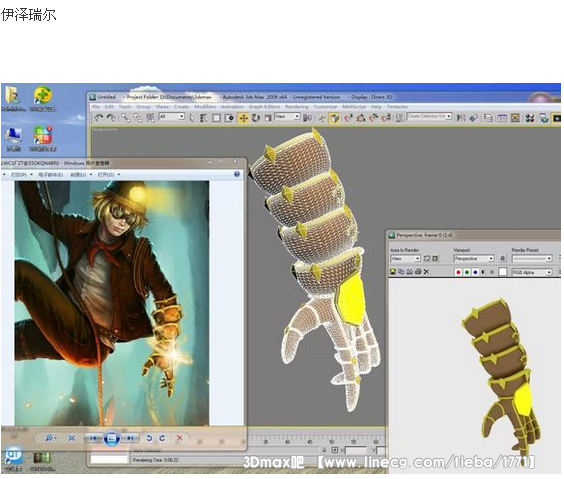This screenshot has height=479, width=564.
Task: Delete photo with red X button
Action: 179,438
